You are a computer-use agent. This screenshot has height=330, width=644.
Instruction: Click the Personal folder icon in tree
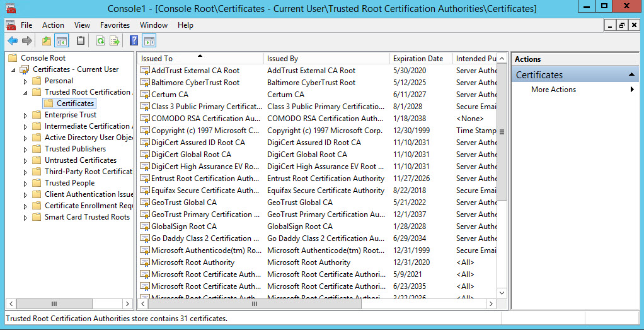[37, 81]
